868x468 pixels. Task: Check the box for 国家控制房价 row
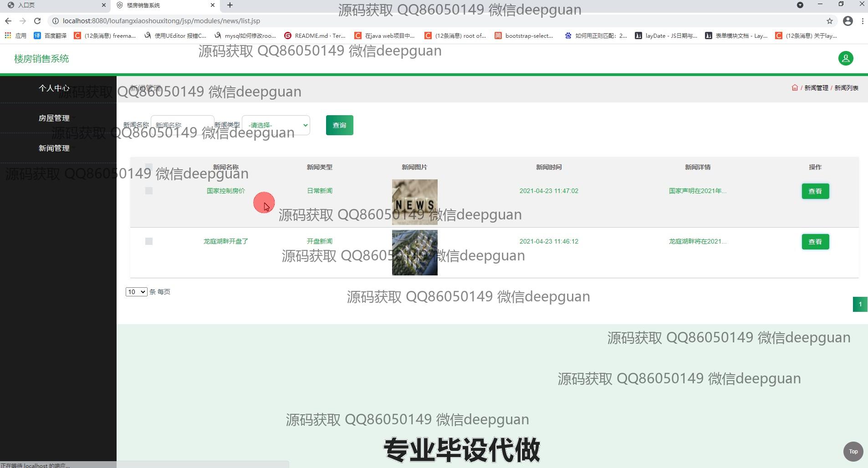click(x=149, y=191)
